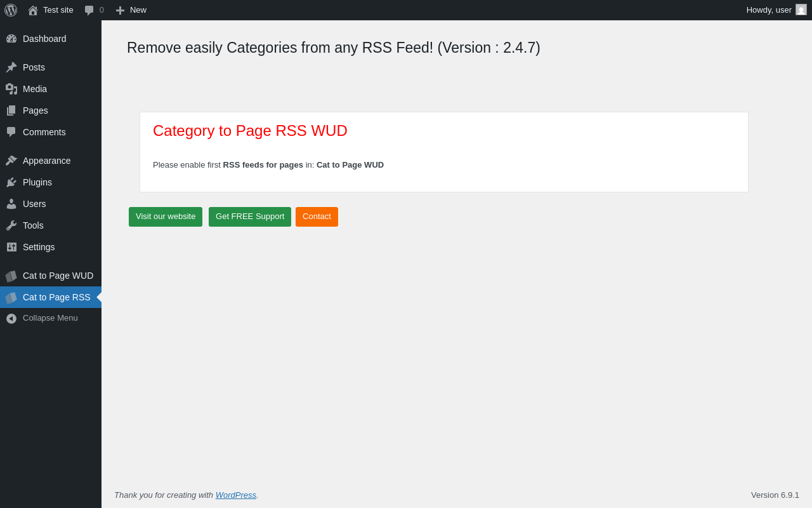Screen dimensions: 812x508
Task: Click the Tools wrench icon
Action: pos(11,225)
